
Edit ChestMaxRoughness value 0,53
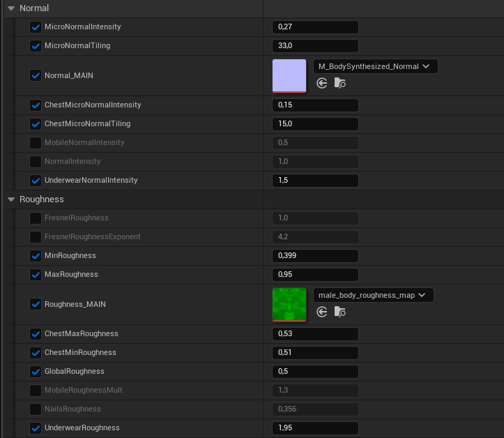(315, 334)
